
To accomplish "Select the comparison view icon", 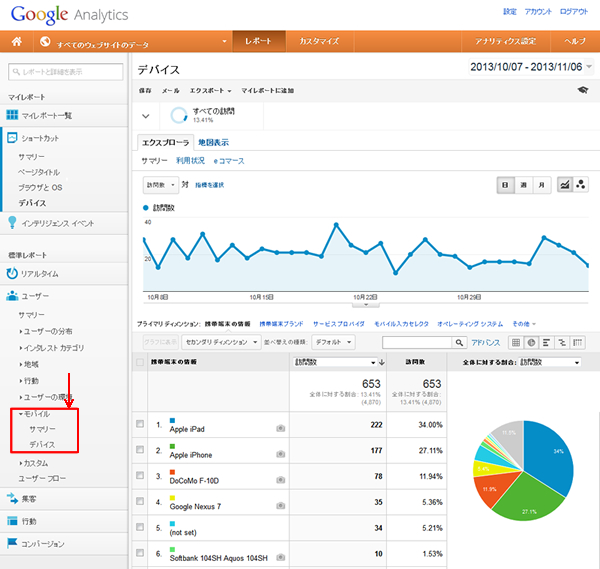I will (x=562, y=342).
